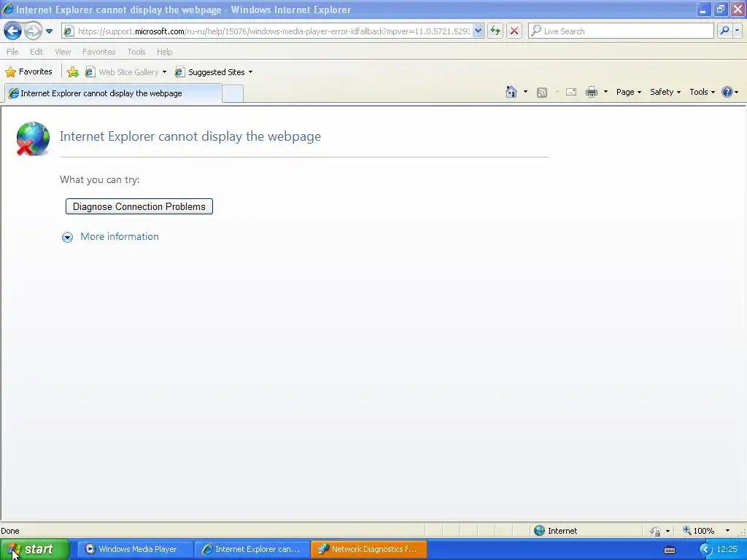Click the IE logo in title bar
This screenshot has height=560, width=747.
(7, 9)
